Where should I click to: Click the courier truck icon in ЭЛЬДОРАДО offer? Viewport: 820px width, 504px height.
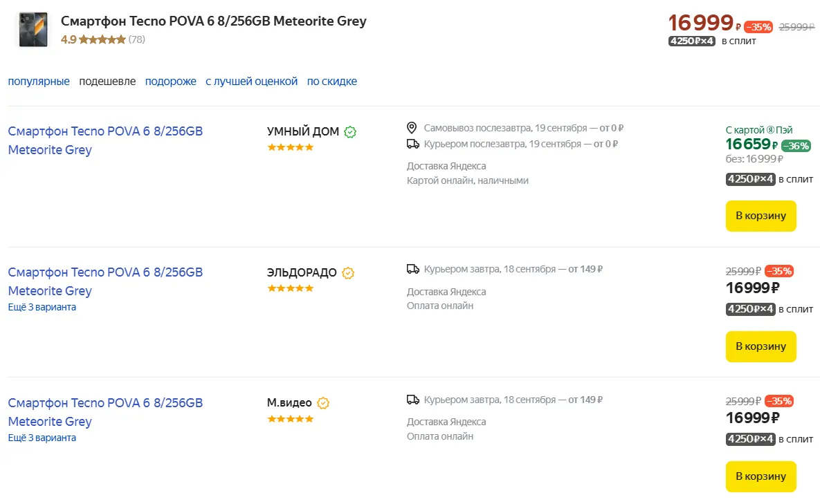pyautogui.click(x=412, y=269)
